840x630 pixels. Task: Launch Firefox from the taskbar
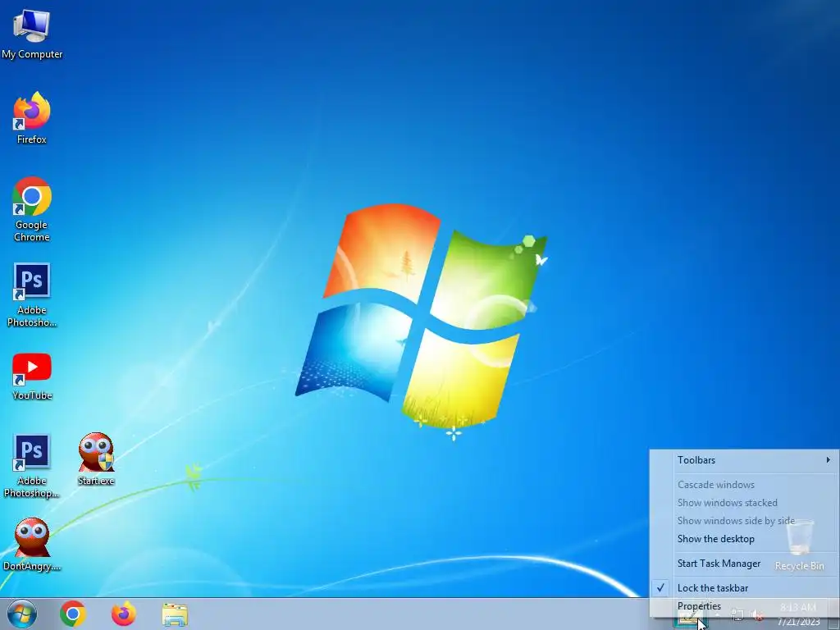click(124, 614)
